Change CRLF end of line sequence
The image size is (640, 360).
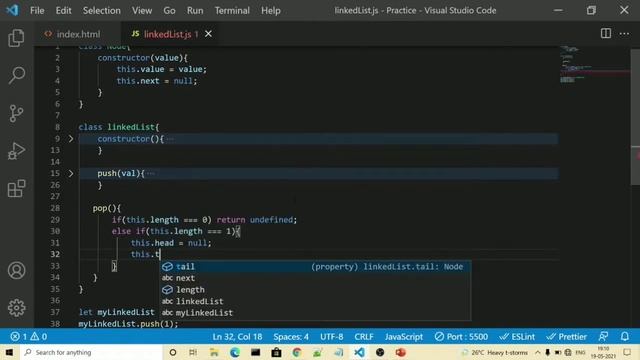click(x=364, y=337)
